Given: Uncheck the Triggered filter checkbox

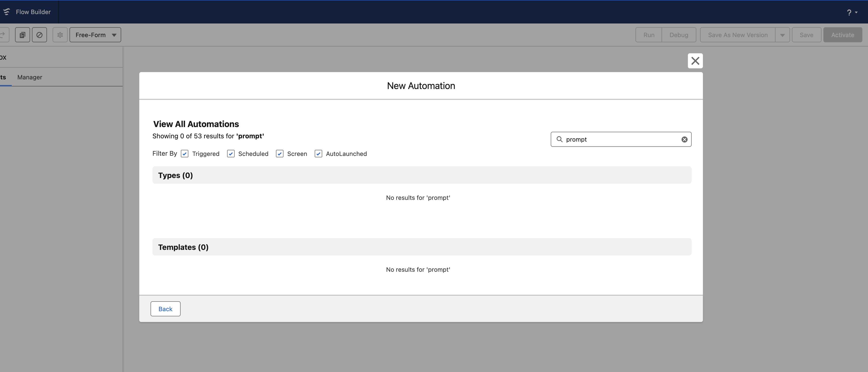Looking at the screenshot, I should coord(185,154).
